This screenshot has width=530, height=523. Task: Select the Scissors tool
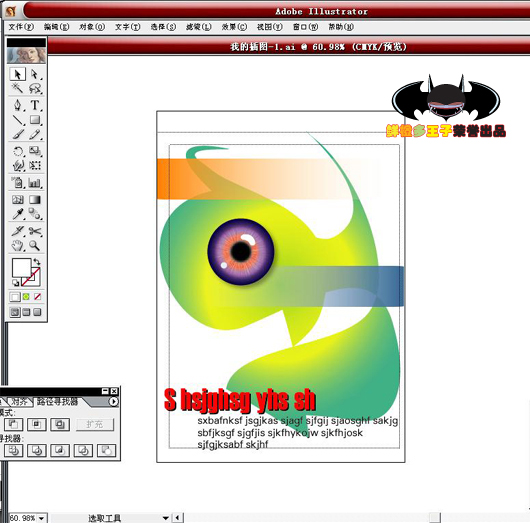[34, 231]
